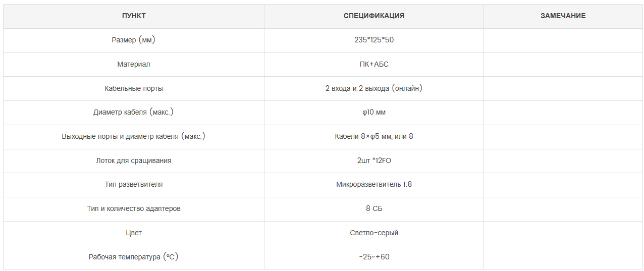The image size is (644, 271).
Task: Select the Светло-серый color value
Action: [374, 233]
